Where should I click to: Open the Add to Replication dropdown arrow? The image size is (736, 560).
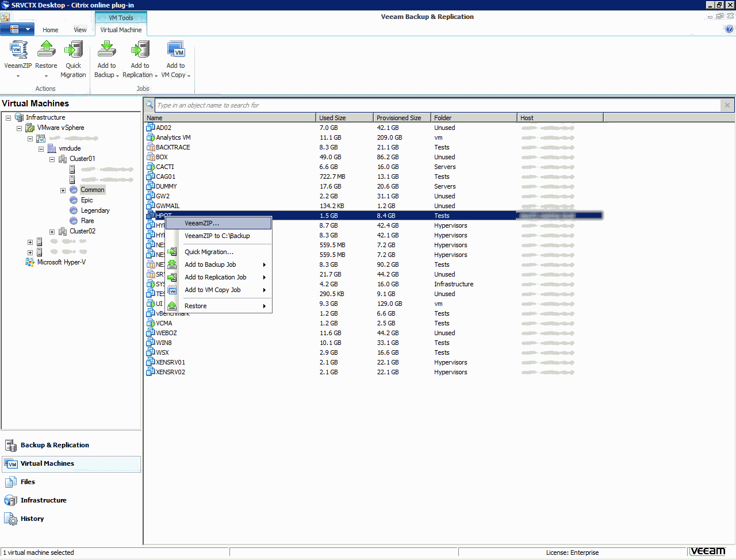(x=155, y=76)
